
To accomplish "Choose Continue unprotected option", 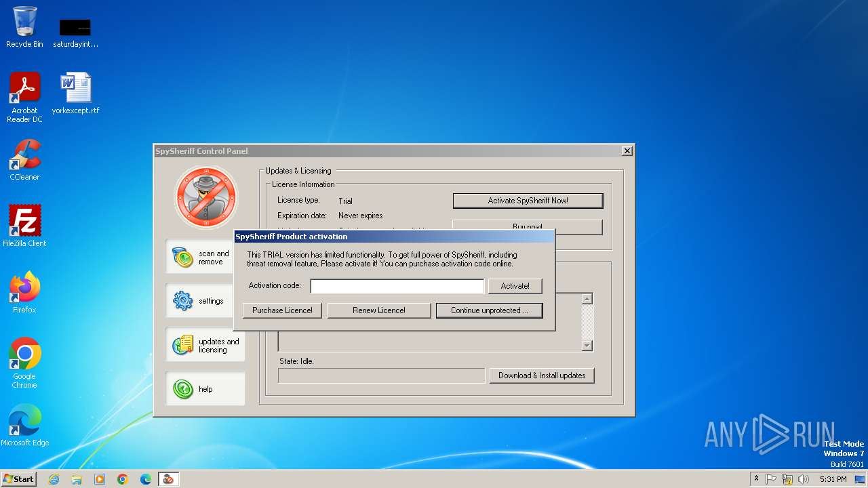I will pyautogui.click(x=490, y=310).
